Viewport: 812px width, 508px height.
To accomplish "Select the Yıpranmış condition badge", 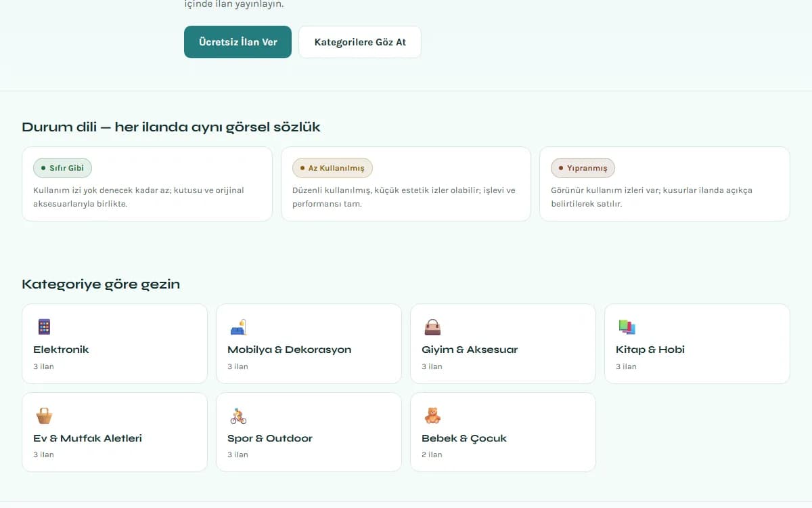I will pyautogui.click(x=583, y=168).
